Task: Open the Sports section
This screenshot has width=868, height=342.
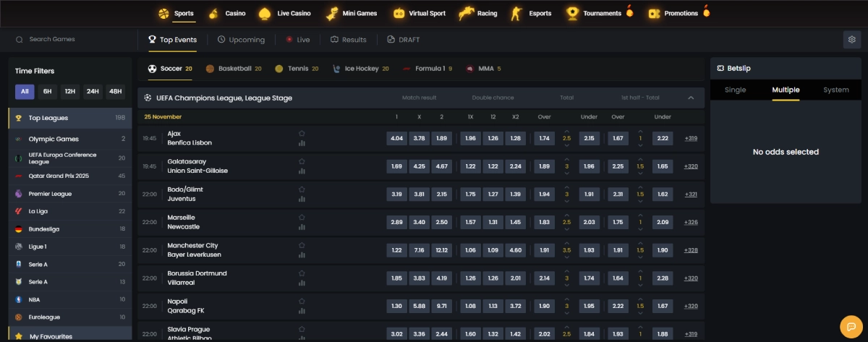Action: [175, 13]
